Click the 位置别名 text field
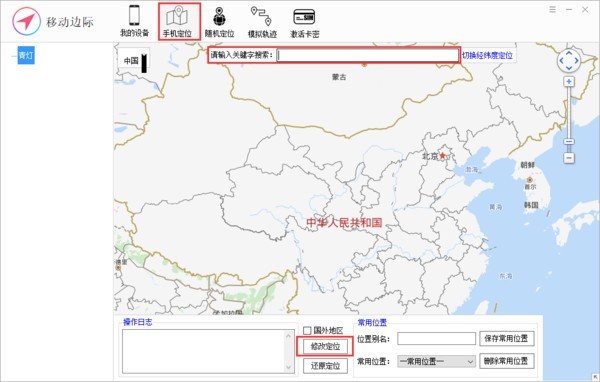 click(x=436, y=338)
